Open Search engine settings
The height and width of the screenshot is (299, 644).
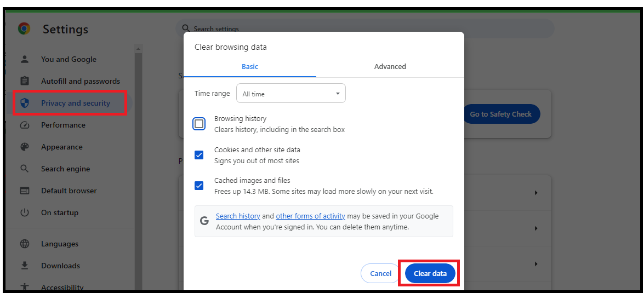point(65,169)
